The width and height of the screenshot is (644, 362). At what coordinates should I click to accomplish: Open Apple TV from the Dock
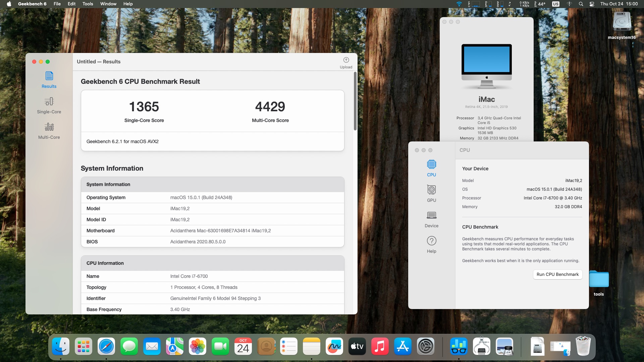pyautogui.click(x=357, y=346)
